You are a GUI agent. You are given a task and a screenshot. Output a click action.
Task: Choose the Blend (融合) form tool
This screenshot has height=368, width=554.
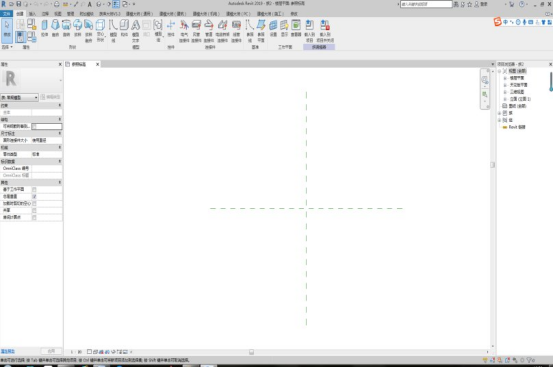(x=55, y=28)
